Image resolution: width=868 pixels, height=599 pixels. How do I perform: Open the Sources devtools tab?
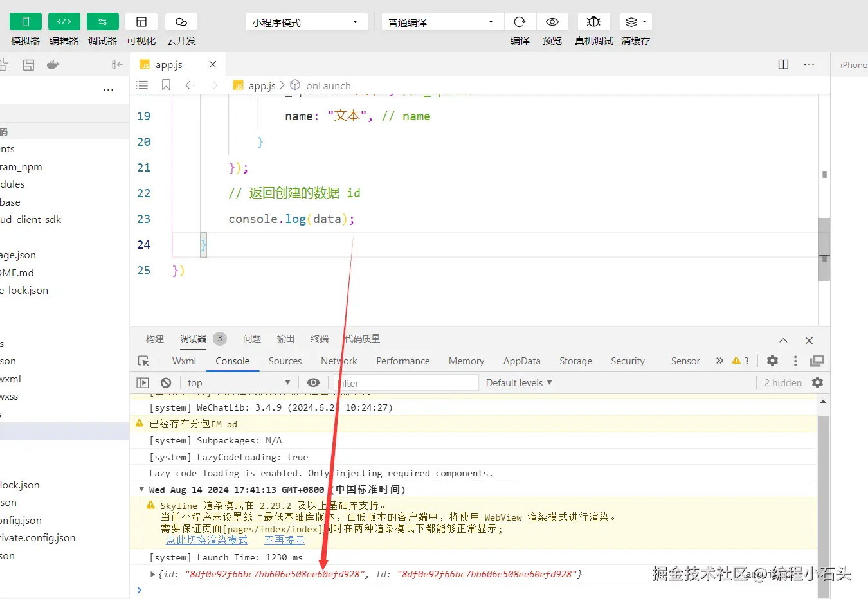pyautogui.click(x=285, y=361)
